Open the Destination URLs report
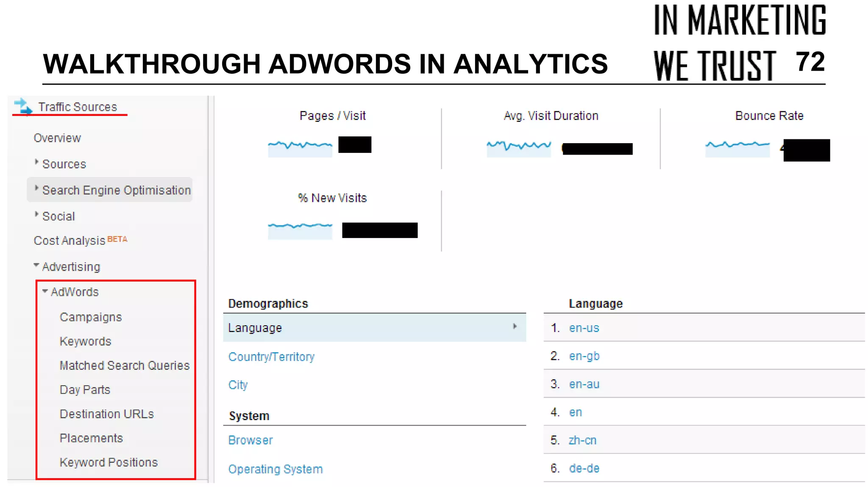This screenshot has width=868, height=487. 107,414
